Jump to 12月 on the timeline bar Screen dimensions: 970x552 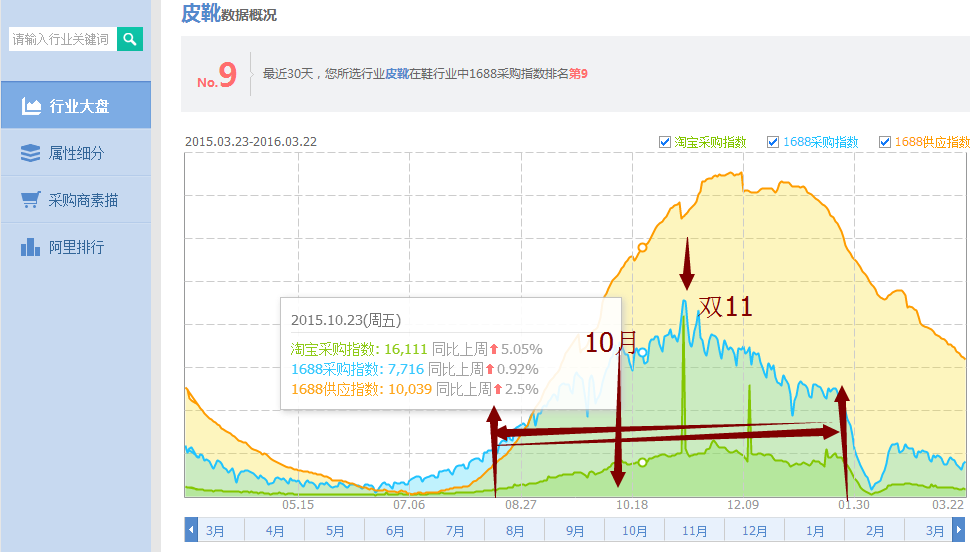[755, 531]
